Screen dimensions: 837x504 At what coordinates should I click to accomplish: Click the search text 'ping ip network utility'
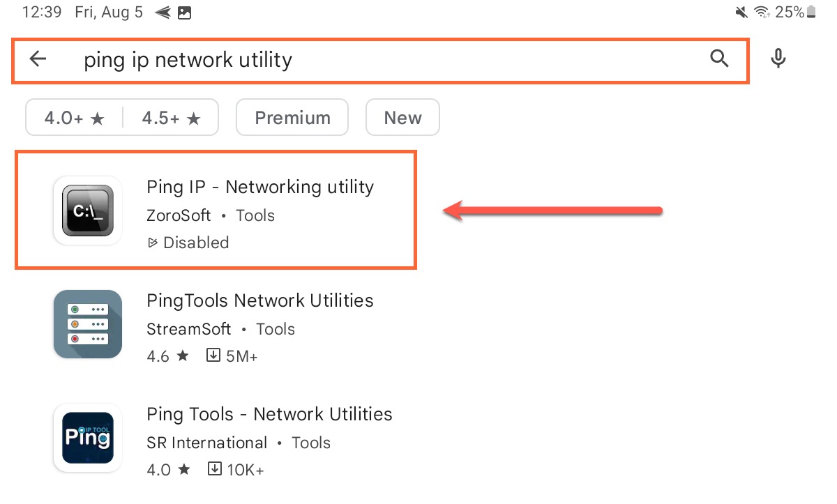[188, 61]
